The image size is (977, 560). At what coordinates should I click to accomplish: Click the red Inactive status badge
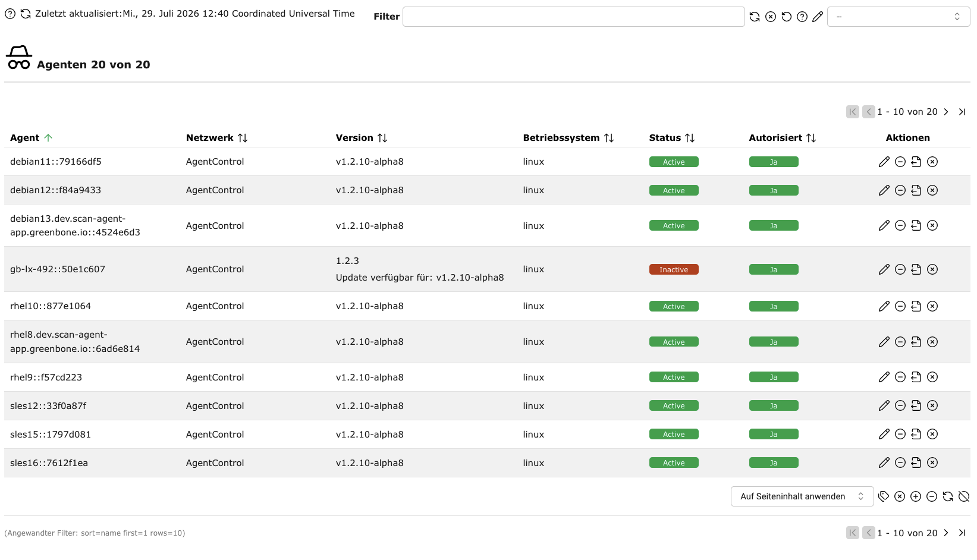click(674, 269)
